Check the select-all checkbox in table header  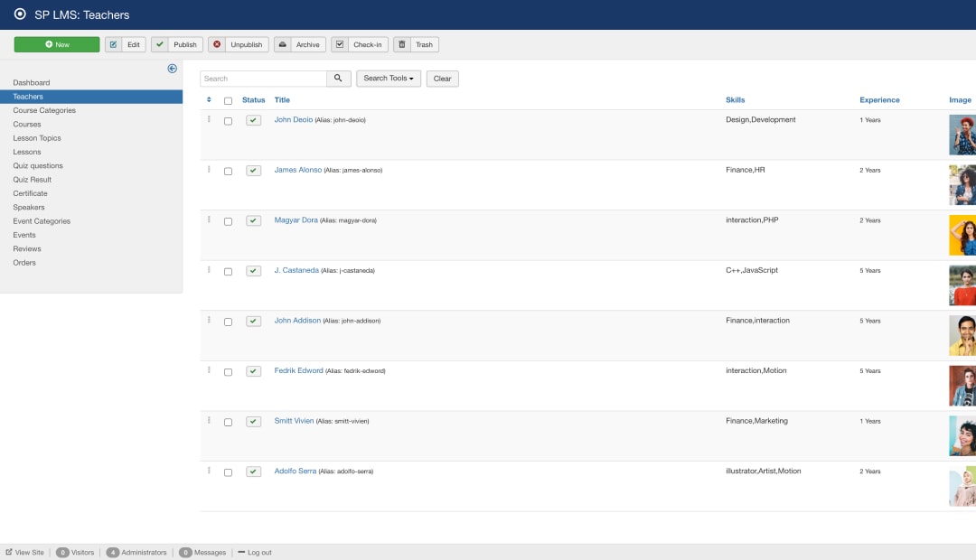point(228,100)
